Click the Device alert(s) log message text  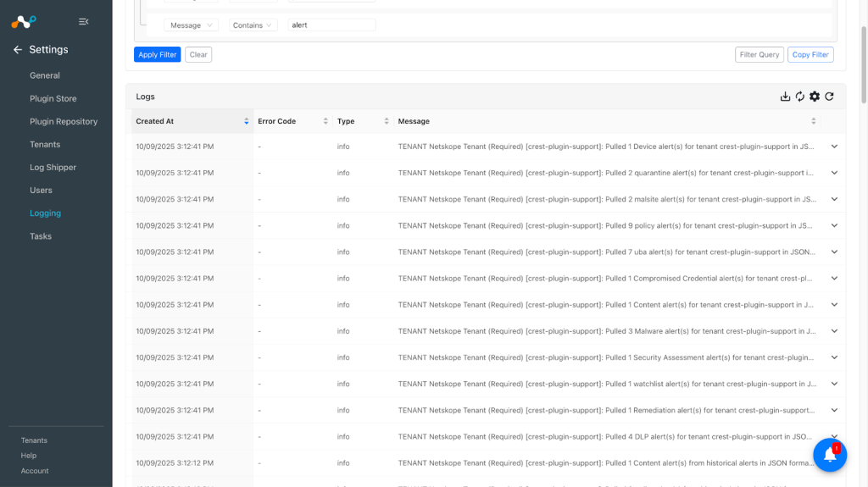606,147
